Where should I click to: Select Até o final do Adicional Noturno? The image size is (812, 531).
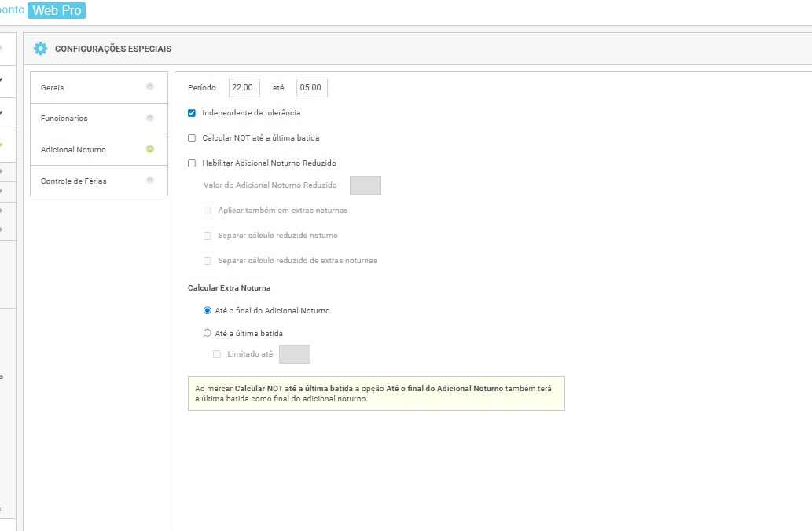(x=208, y=311)
